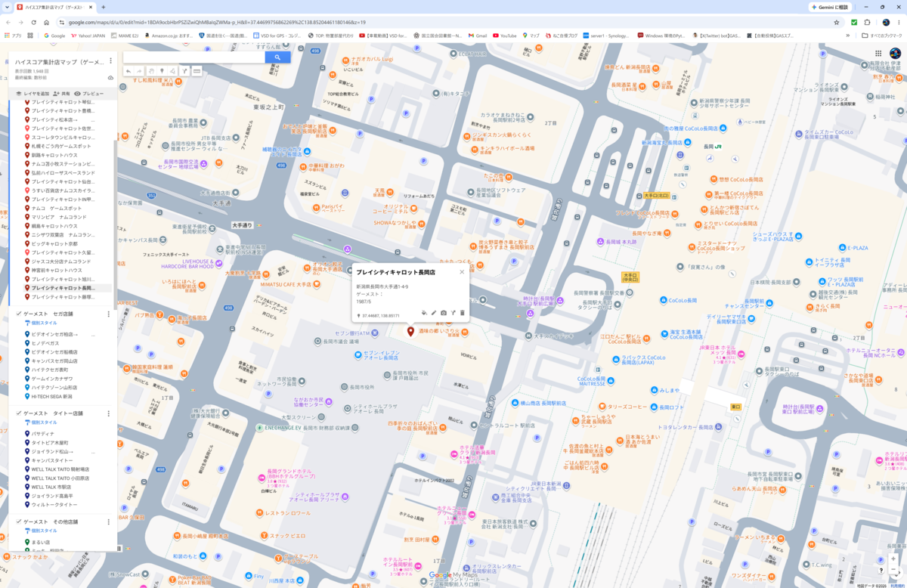907x588 pixels.
Task: Click プレビュー preview button
Action: point(89,94)
